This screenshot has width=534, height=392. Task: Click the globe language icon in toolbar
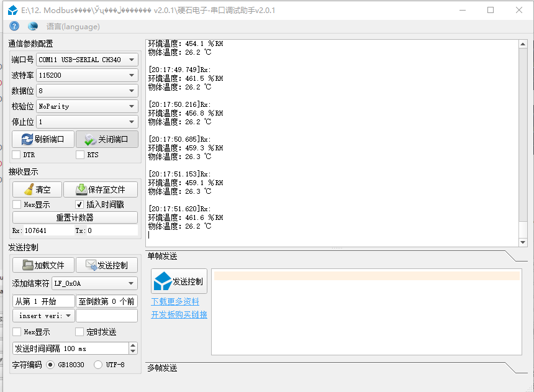[x=33, y=26]
